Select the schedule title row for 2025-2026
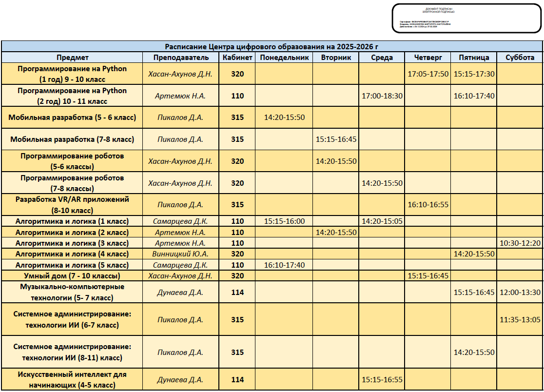Image resolution: width=544 pixels, height=392 pixels. tap(272, 47)
